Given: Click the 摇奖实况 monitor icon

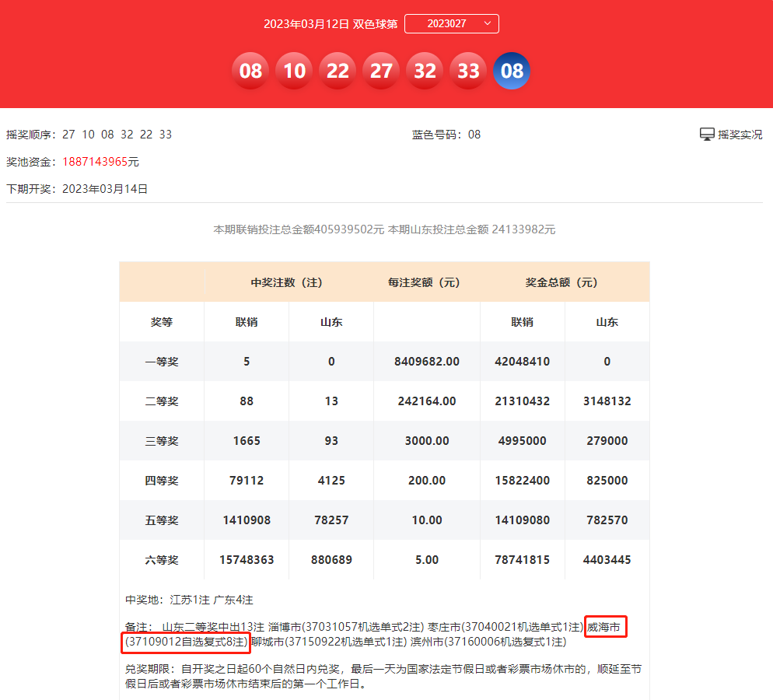Looking at the screenshot, I should coord(706,134).
